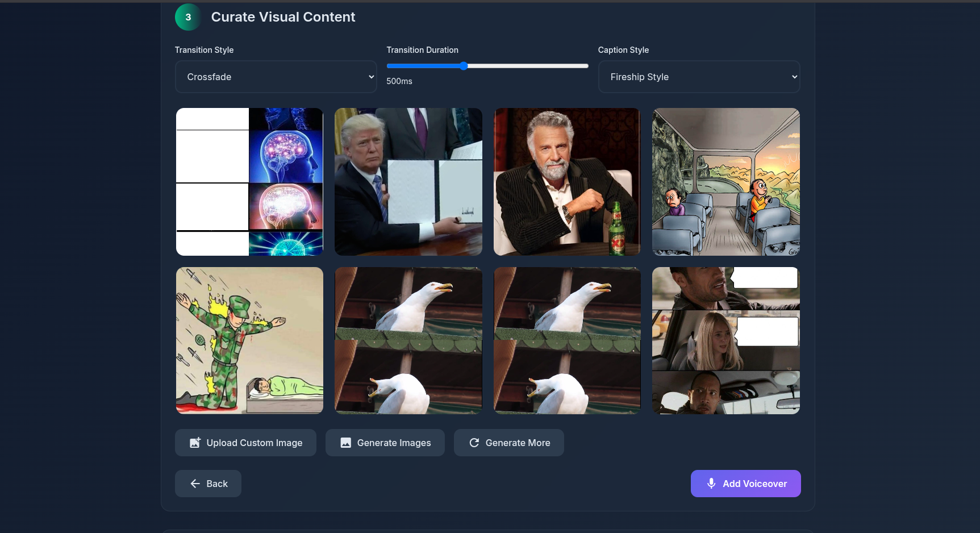Select the soldier protecting sleeping child thumbnail
This screenshot has height=533, width=980.
pyautogui.click(x=249, y=340)
